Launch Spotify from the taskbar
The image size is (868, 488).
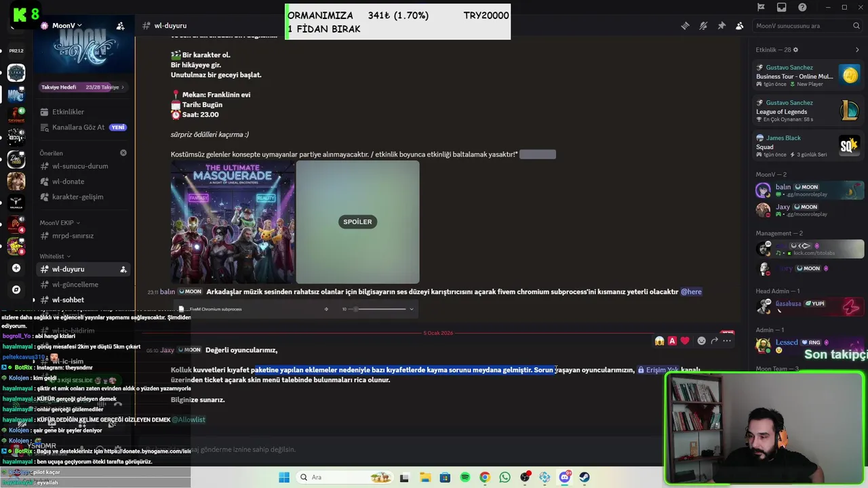coord(465,477)
